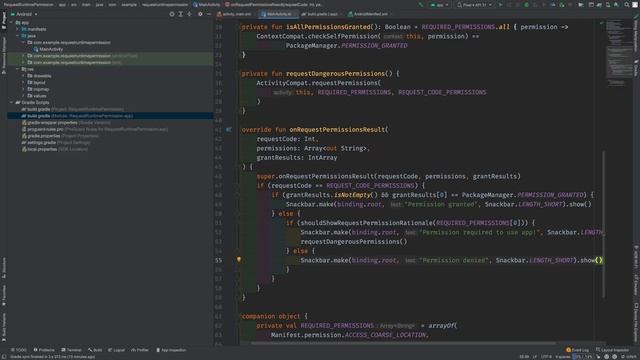Viewport: 640px width, 360px height.
Task: Open the Logcat tool window
Action: pyautogui.click(x=116, y=350)
